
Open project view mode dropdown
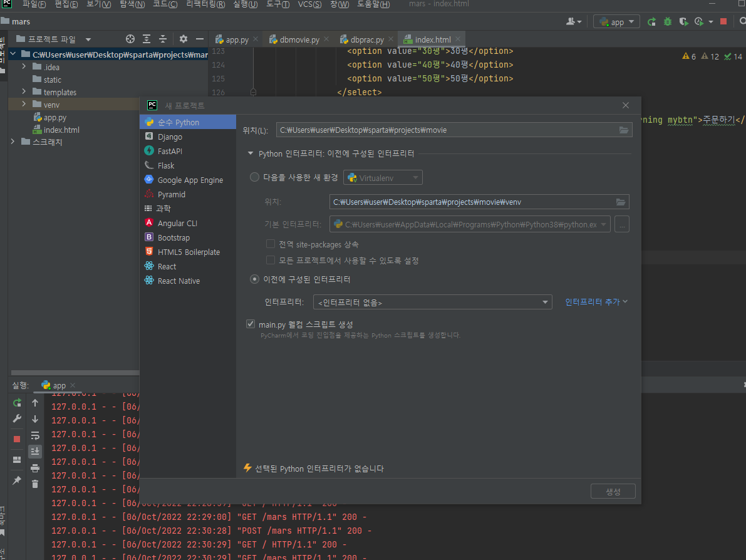[x=88, y=39]
